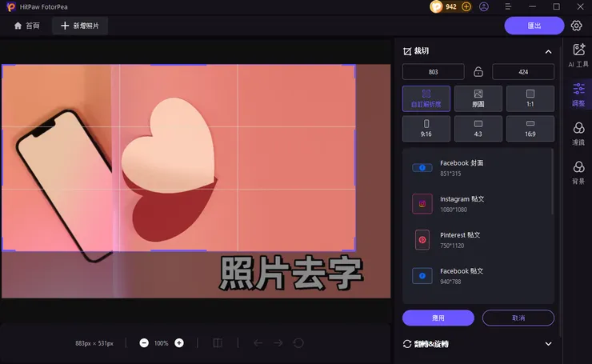Screen dimensions: 592x364
Task: Select the 9:16 crop ratio
Action: point(426,129)
